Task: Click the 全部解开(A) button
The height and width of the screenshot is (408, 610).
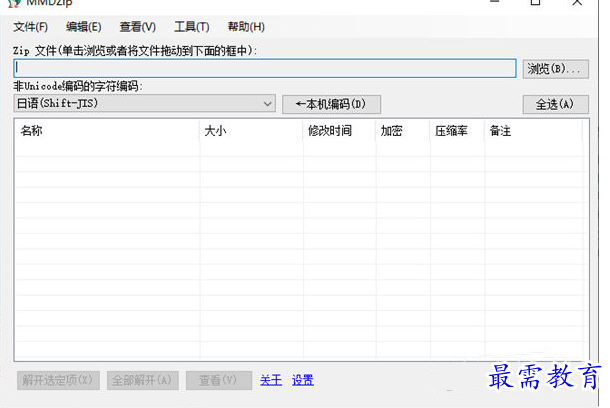Action: pos(143,380)
